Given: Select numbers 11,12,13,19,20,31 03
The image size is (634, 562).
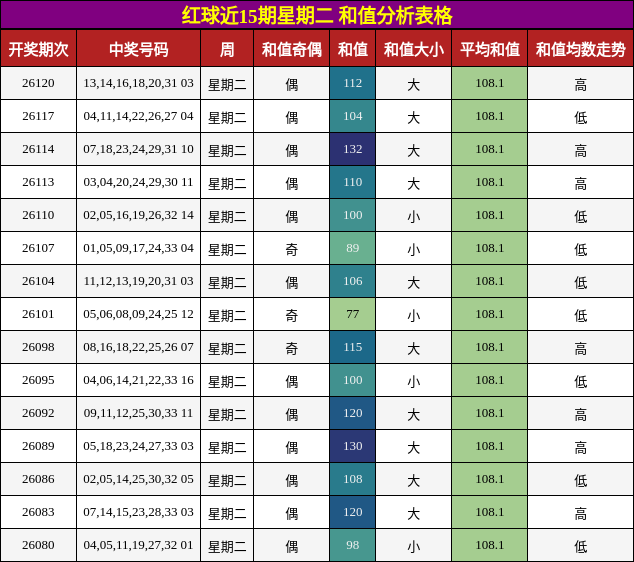Looking at the screenshot, I should 138,281.
